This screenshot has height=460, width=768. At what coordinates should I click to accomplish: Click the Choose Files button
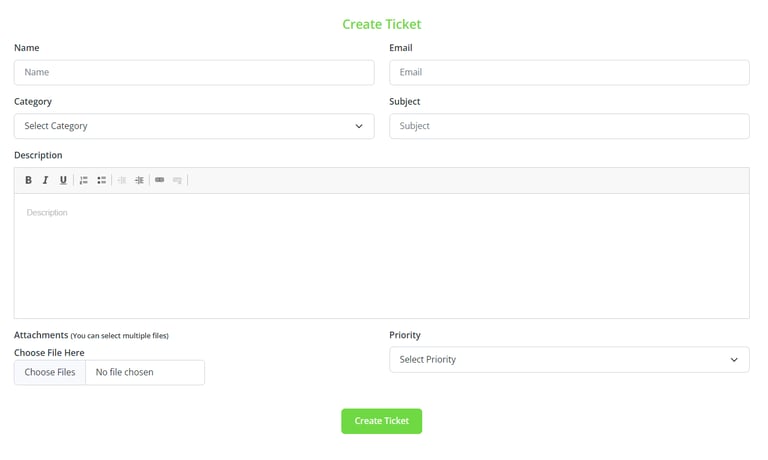click(x=50, y=372)
